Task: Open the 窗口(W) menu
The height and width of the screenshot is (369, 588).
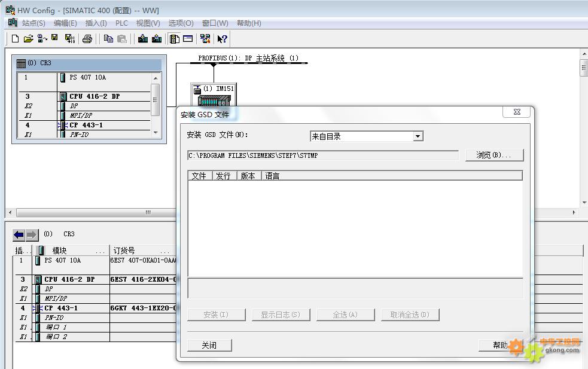Action: click(x=215, y=23)
